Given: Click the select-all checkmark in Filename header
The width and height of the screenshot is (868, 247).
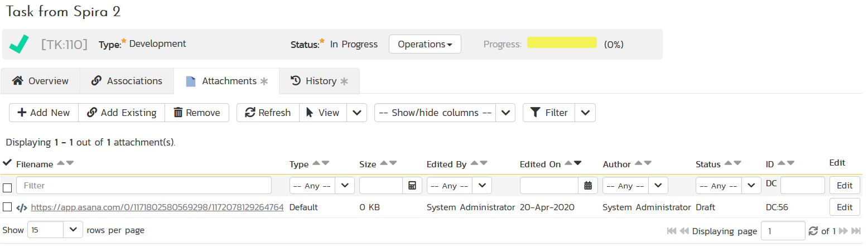Looking at the screenshot, I should (x=7, y=163).
